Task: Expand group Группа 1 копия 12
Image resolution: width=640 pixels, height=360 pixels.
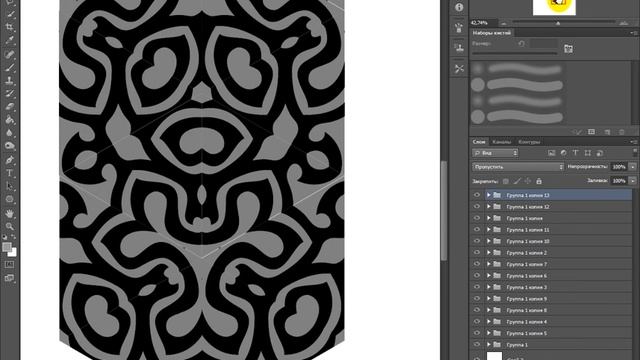Action: point(489,207)
